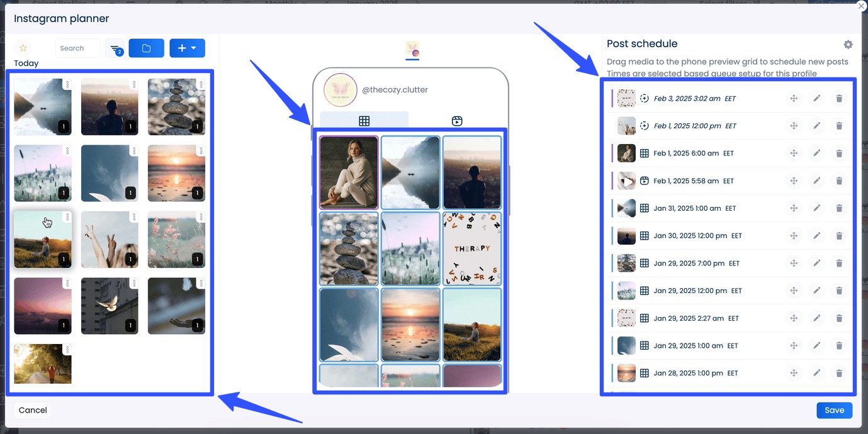Viewport: 868px width, 434px height.
Task: Save the Instagram planner changes
Action: [x=834, y=410]
